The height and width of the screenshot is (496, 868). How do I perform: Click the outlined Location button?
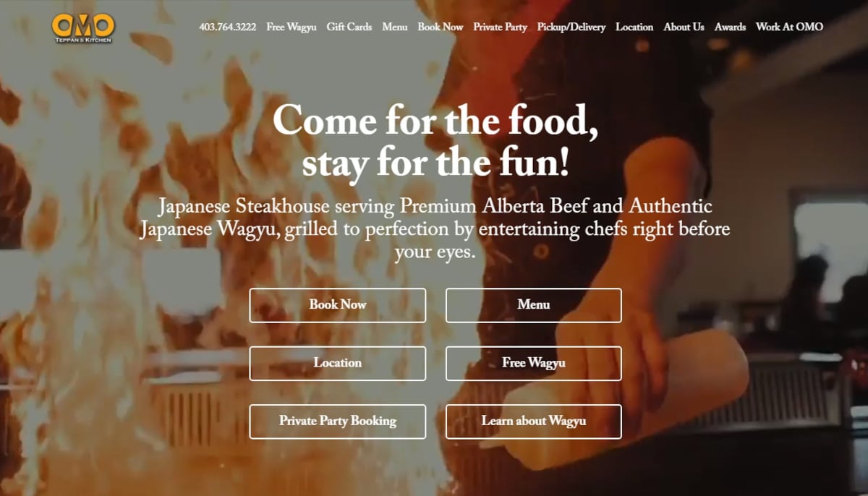tap(338, 363)
